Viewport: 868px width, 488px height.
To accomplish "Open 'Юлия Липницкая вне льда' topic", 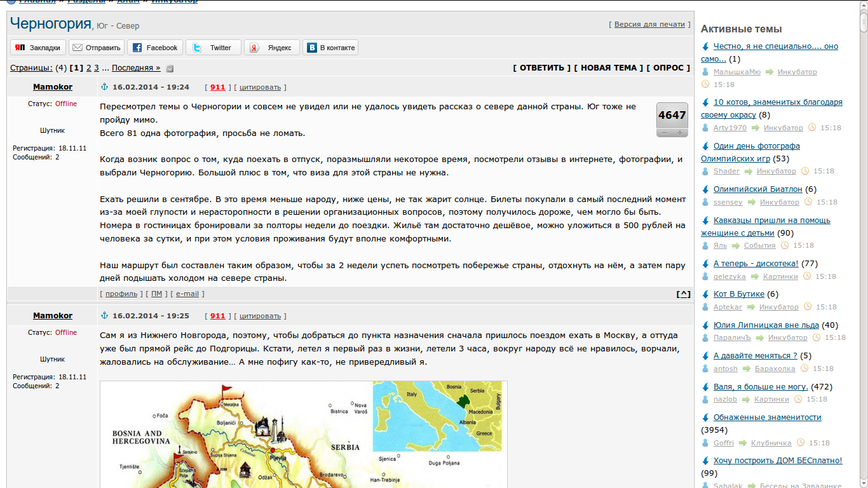I will (766, 325).
